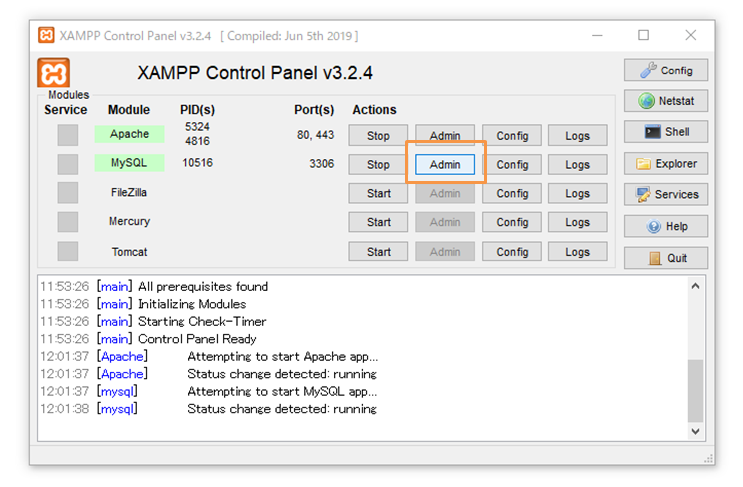The image size is (743, 487).
Task: Click log line "Control Panel Ready"
Action: click(x=197, y=339)
